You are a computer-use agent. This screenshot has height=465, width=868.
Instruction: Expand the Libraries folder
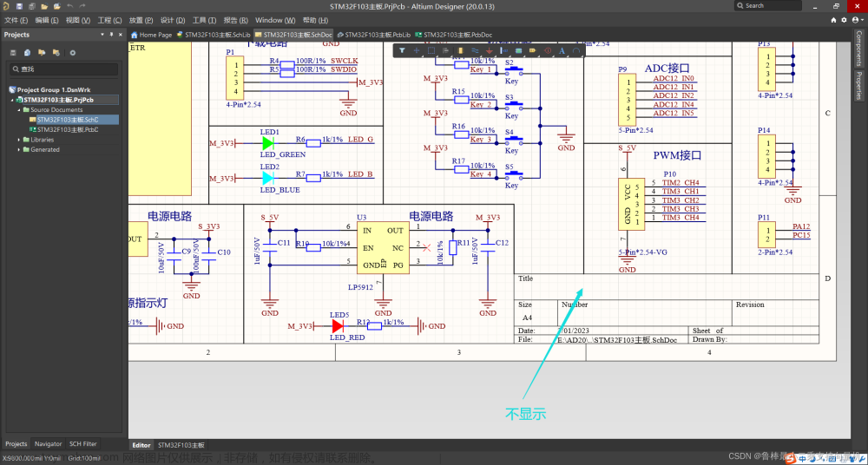tap(19, 140)
